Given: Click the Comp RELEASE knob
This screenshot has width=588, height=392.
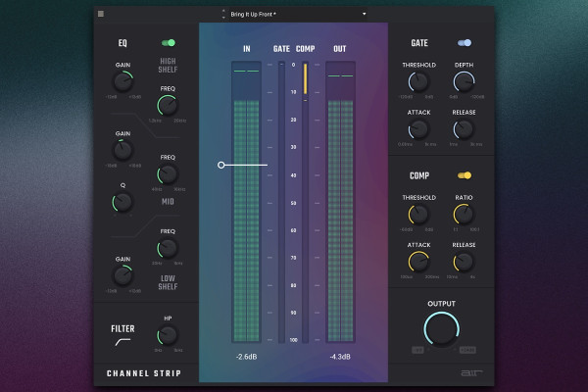Looking at the screenshot, I should [464, 262].
